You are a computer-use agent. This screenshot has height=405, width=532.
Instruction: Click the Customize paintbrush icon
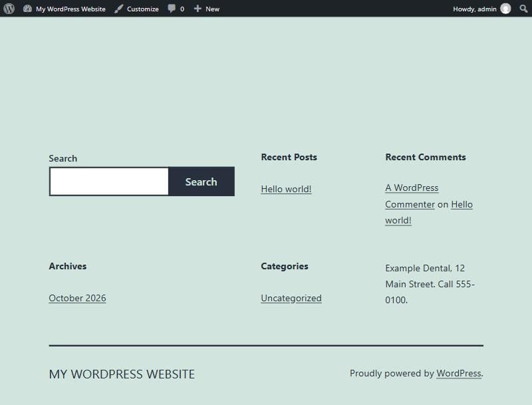118,9
